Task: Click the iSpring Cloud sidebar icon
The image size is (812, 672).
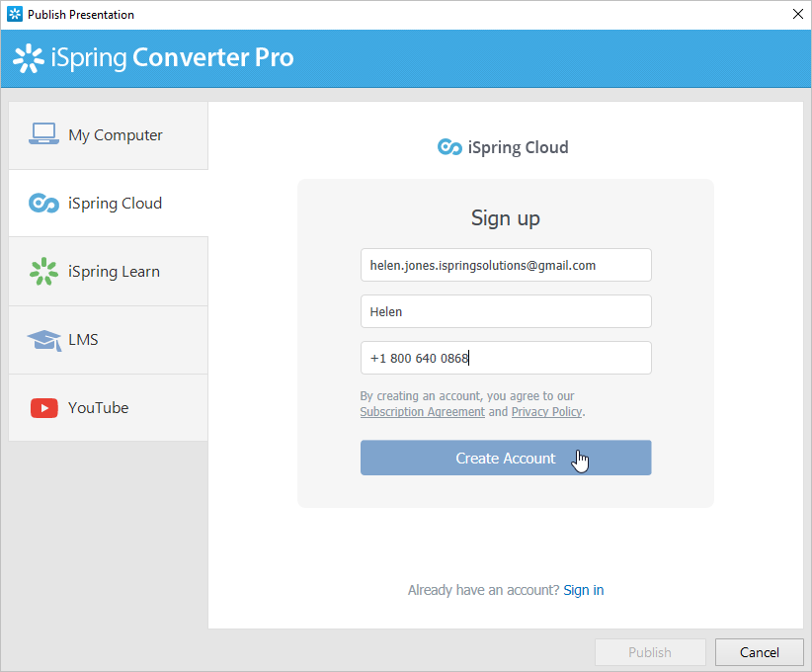Action: (43, 204)
